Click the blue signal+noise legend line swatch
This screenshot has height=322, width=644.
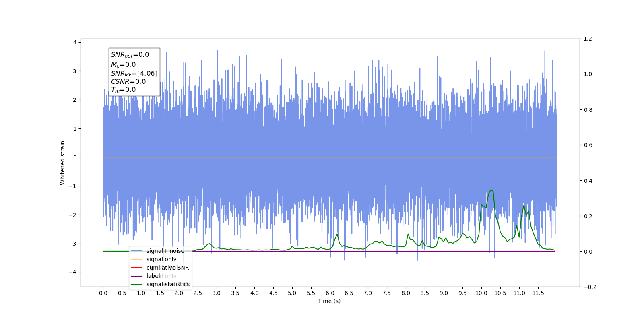[x=137, y=251]
